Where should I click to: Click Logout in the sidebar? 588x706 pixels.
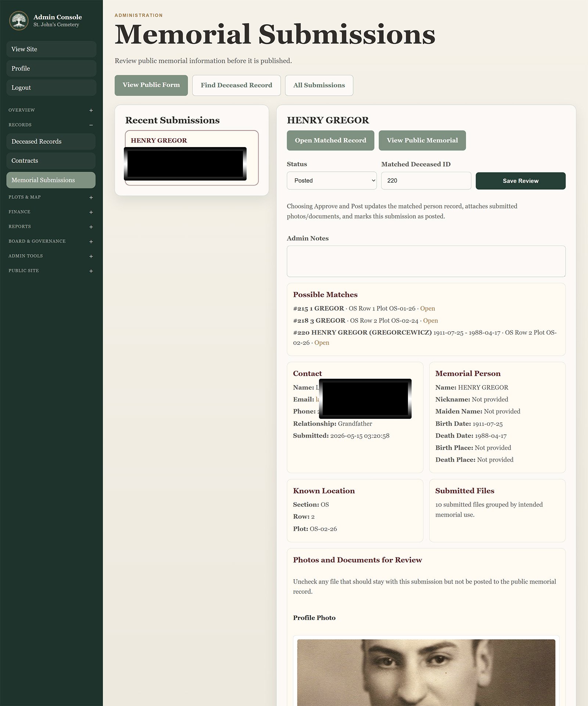click(51, 88)
